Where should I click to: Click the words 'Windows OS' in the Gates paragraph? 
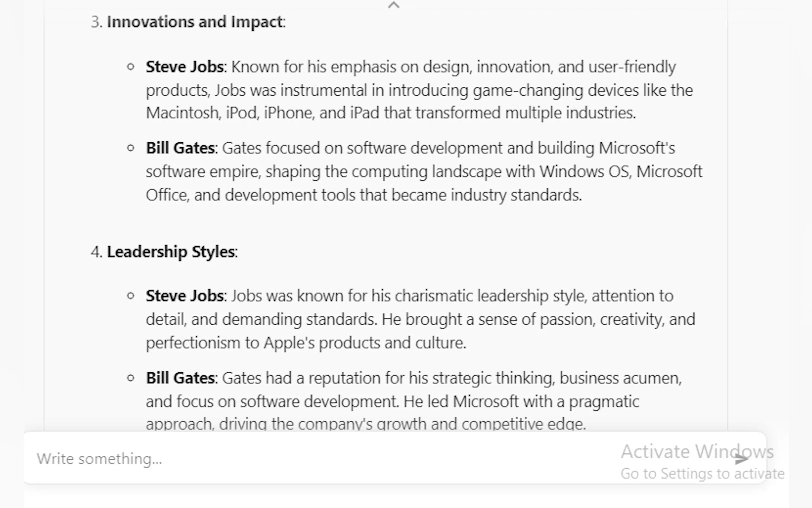tap(584, 172)
